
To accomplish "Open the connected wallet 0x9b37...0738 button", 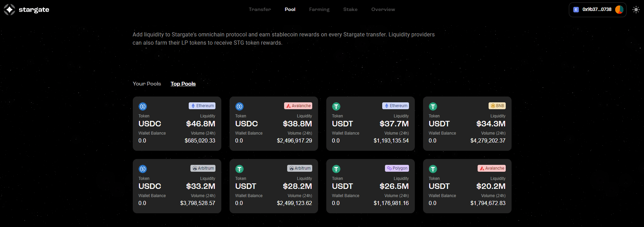I will (x=598, y=10).
